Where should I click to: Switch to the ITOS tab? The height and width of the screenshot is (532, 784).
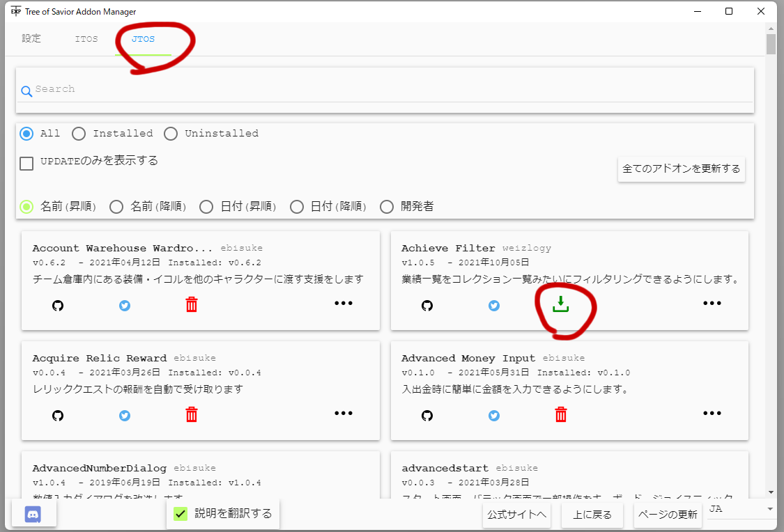pos(86,39)
